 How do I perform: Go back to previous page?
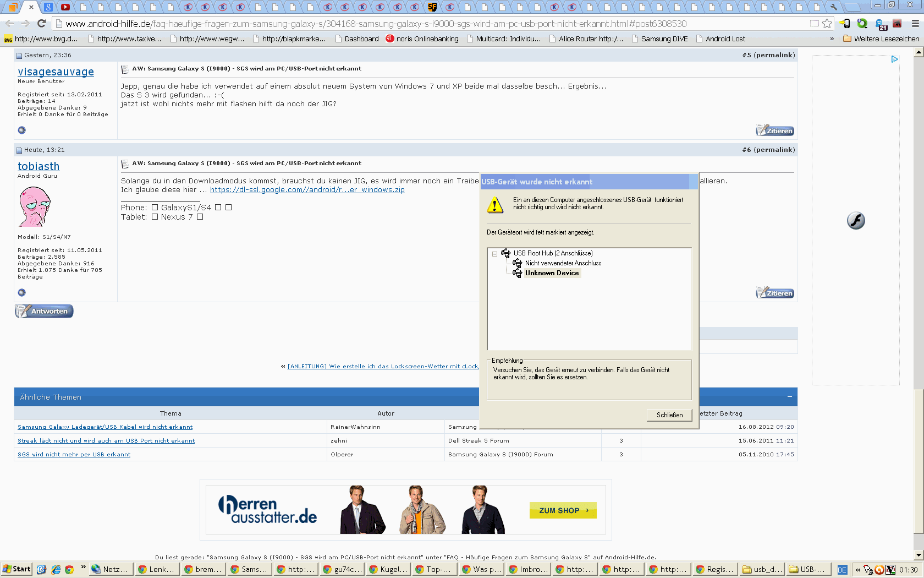pos(9,24)
